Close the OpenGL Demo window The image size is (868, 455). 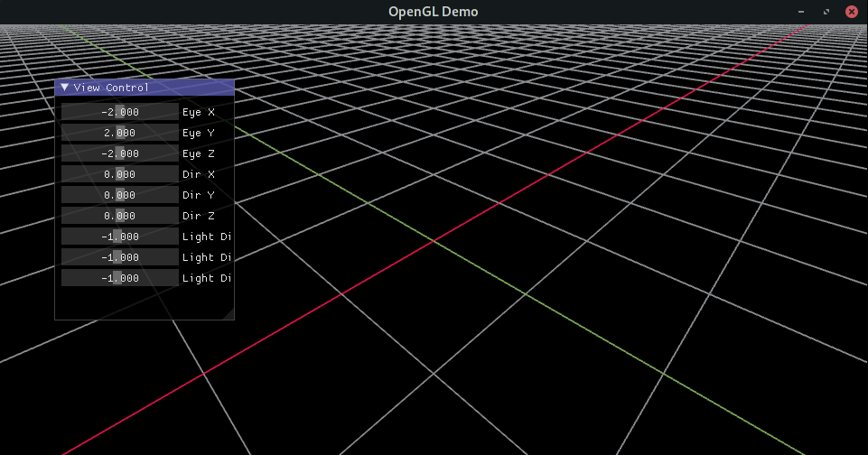point(852,12)
